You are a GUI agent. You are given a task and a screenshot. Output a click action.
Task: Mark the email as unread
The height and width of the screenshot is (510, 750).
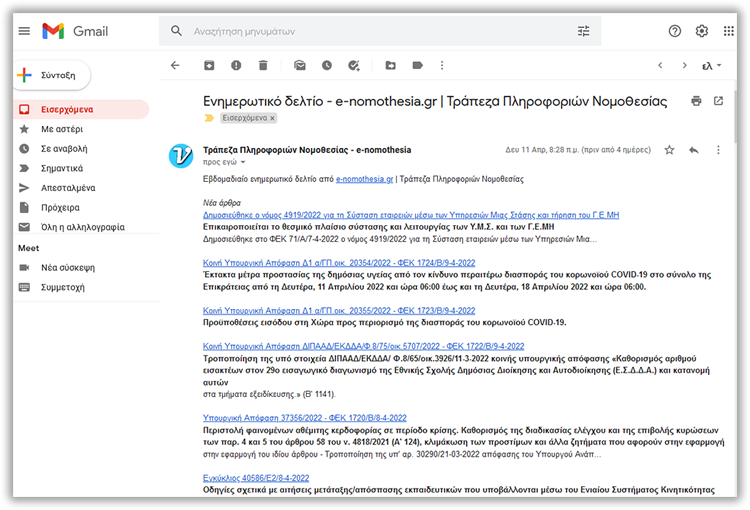[x=299, y=66]
